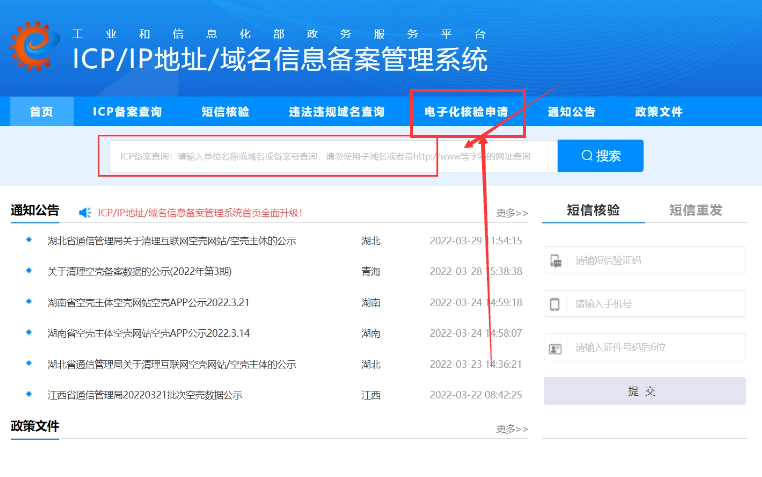Open the ICP备案查询 nav item
Viewport: 762px width, 477px height.
[127, 112]
